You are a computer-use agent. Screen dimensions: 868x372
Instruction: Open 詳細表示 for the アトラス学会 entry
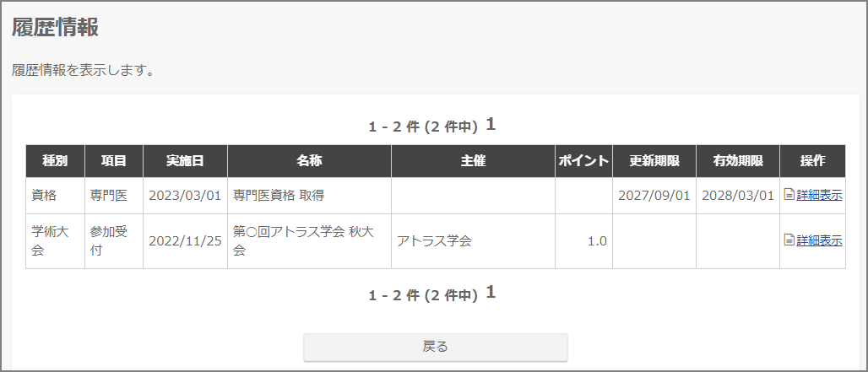click(x=819, y=240)
